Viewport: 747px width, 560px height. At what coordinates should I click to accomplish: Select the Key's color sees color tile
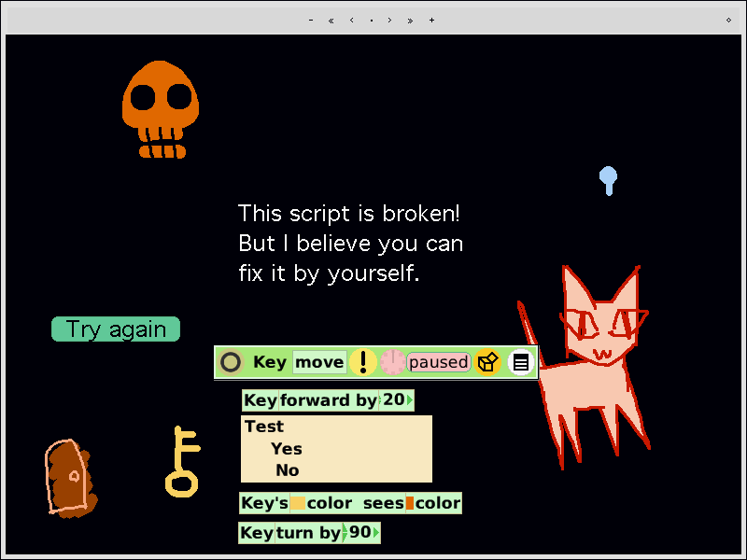[x=350, y=503]
